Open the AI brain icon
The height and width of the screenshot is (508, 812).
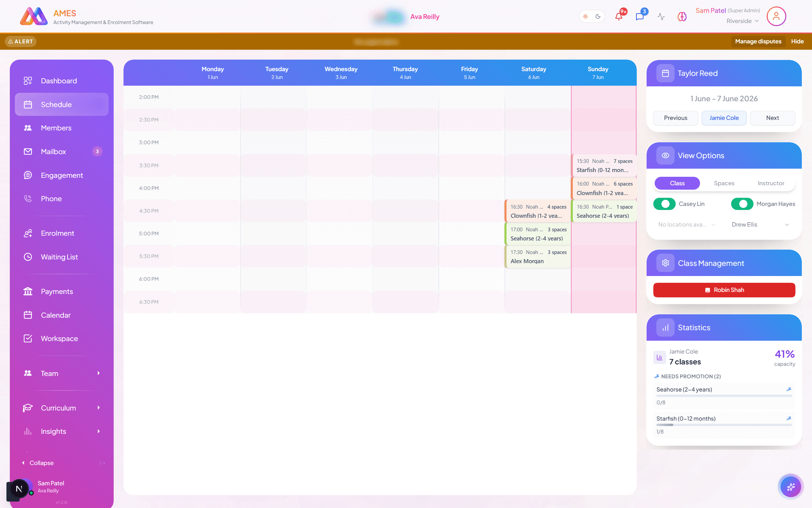pos(682,16)
